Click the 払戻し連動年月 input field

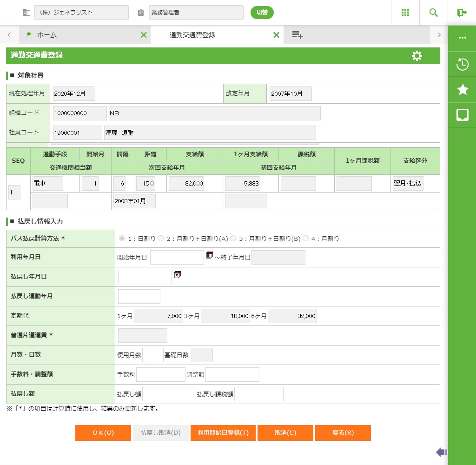pyautogui.click(x=139, y=296)
